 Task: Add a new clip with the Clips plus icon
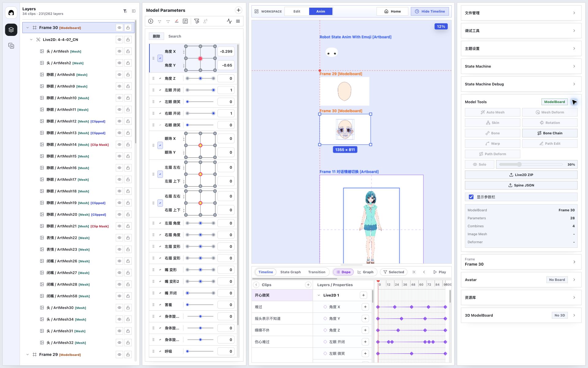tap(308, 285)
